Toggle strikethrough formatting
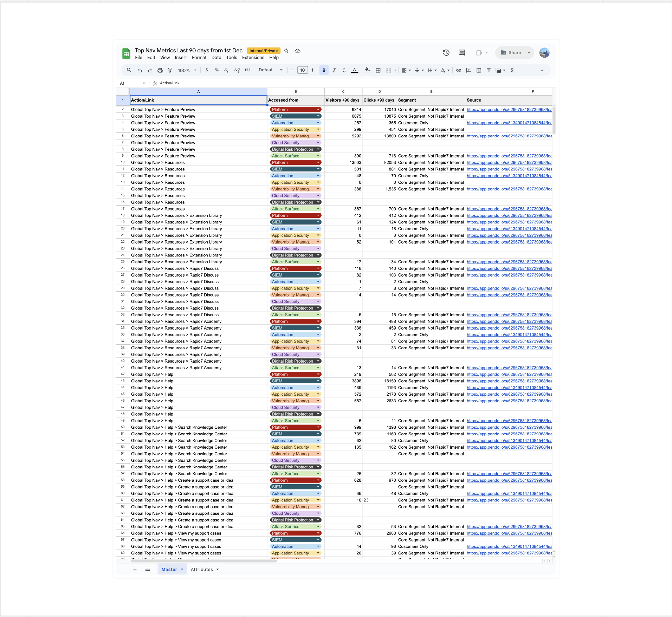The image size is (672, 617). (344, 70)
